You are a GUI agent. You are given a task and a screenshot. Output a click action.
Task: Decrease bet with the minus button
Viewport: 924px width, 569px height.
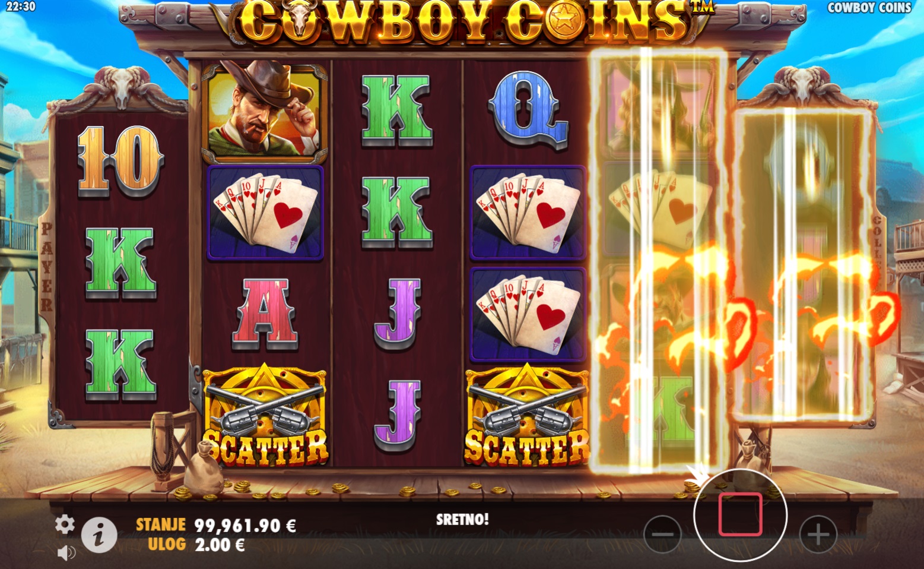click(662, 534)
